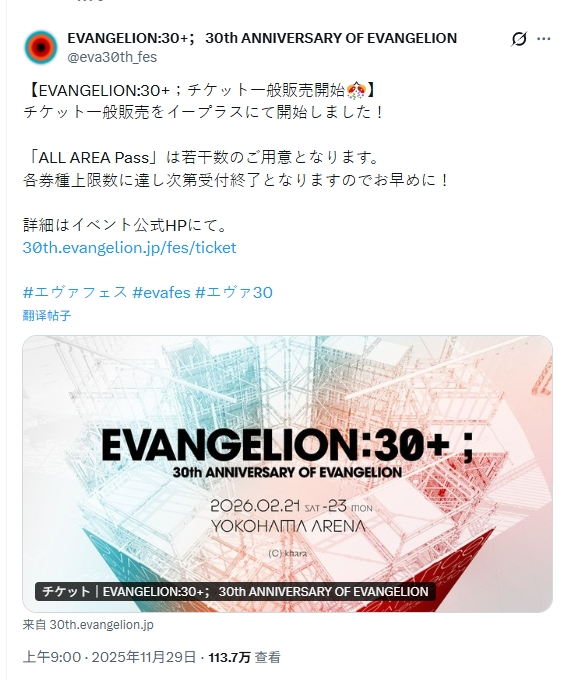View the 113.7万 查看 view count
Image resolution: width=564 pixels, height=680 pixels.
coord(245,657)
